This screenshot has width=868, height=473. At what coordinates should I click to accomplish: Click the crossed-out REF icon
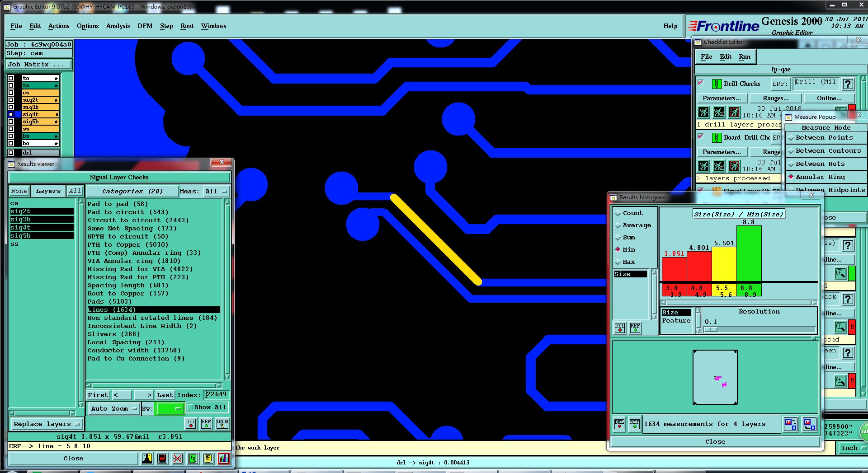click(x=178, y=459)
